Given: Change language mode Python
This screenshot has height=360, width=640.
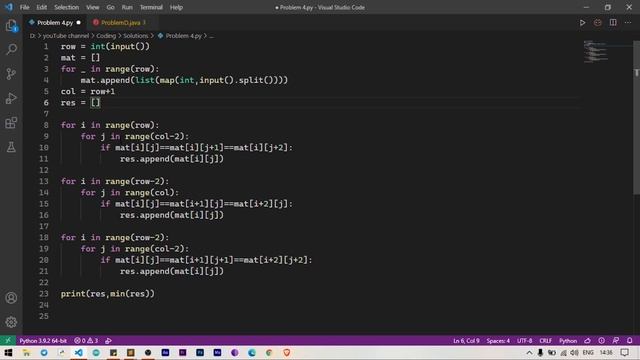Looking at the screenshot, I should [568, 341].
